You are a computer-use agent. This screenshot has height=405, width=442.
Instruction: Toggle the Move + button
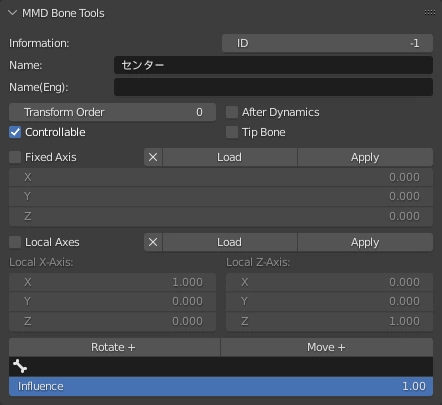327,347
